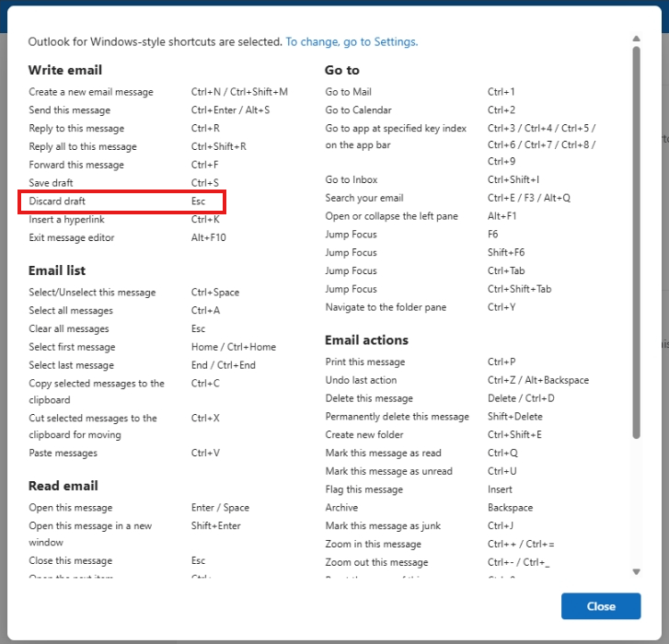Screen dimensions: 669x644
Task: Click the "End / Ctrl+End" shortcut
Action: point(223,365)
